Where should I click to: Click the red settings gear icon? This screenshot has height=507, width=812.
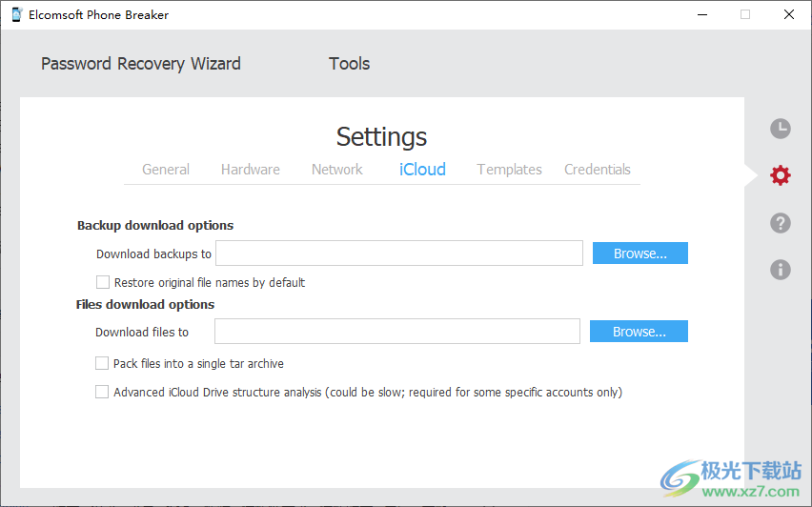[780, 175]
